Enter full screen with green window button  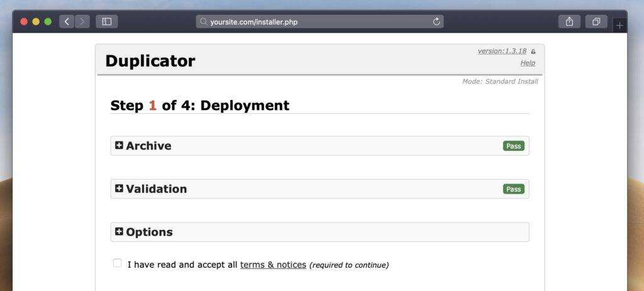[48, 22]
